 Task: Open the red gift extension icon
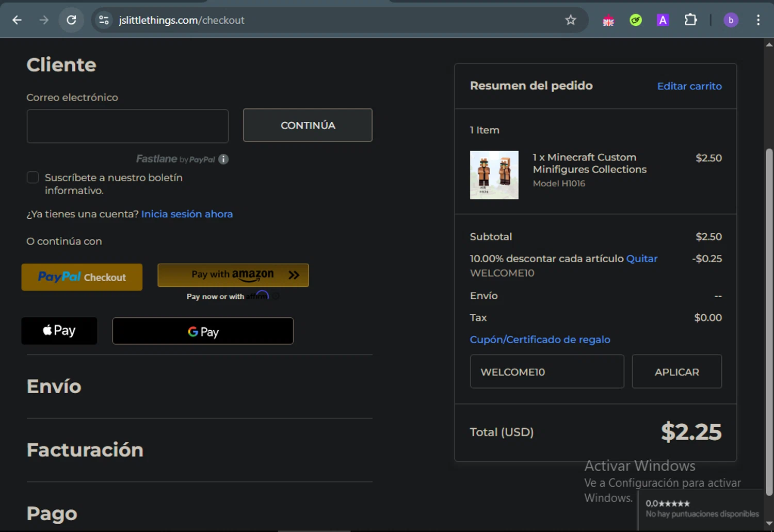pos(608,21)
